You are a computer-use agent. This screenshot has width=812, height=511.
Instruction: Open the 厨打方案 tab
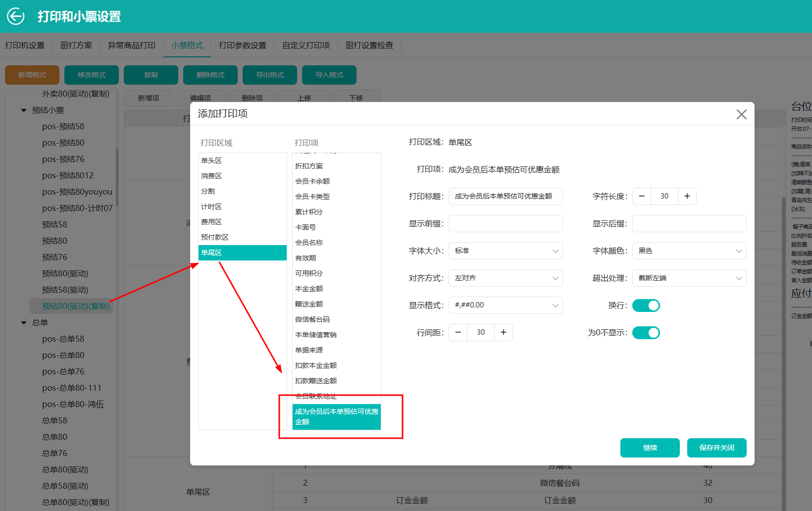click(x=76, y=46)
